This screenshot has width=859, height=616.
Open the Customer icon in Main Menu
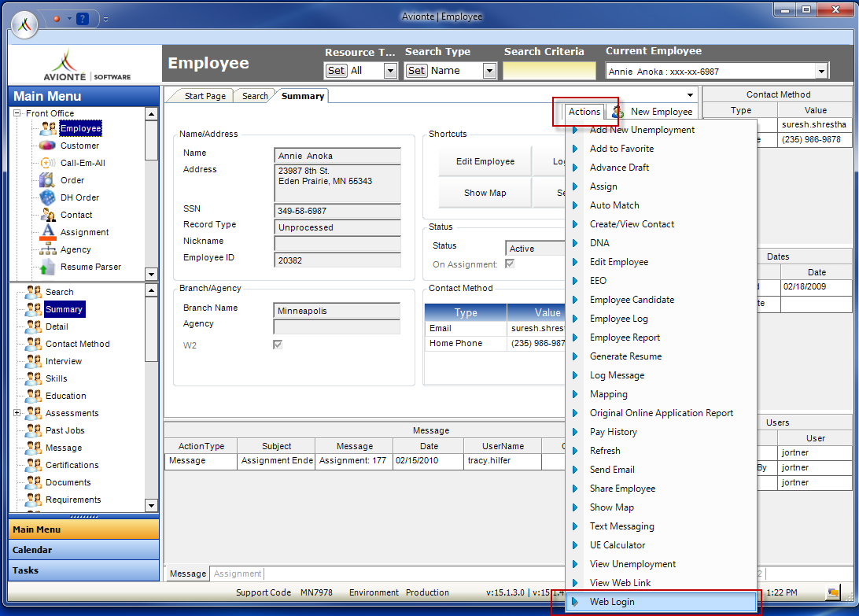coord(47,146)
